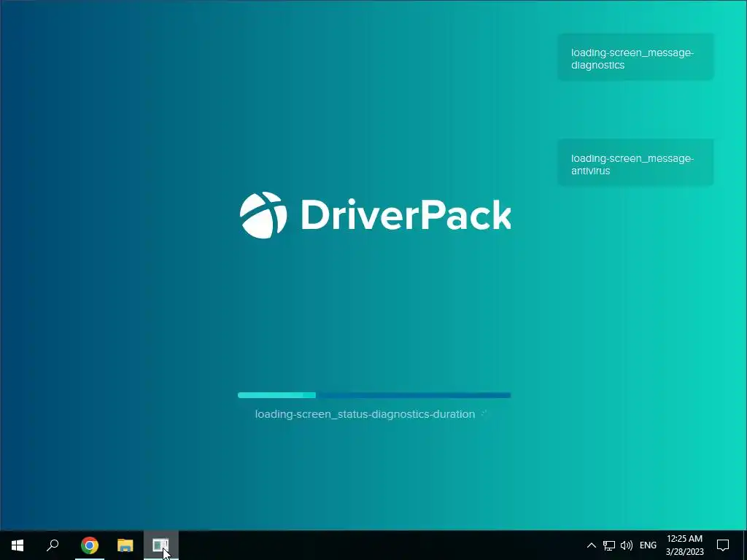Click the loading spinner beside the status text
The height and width of the screenshot is (560, 747).
[484, 414]
